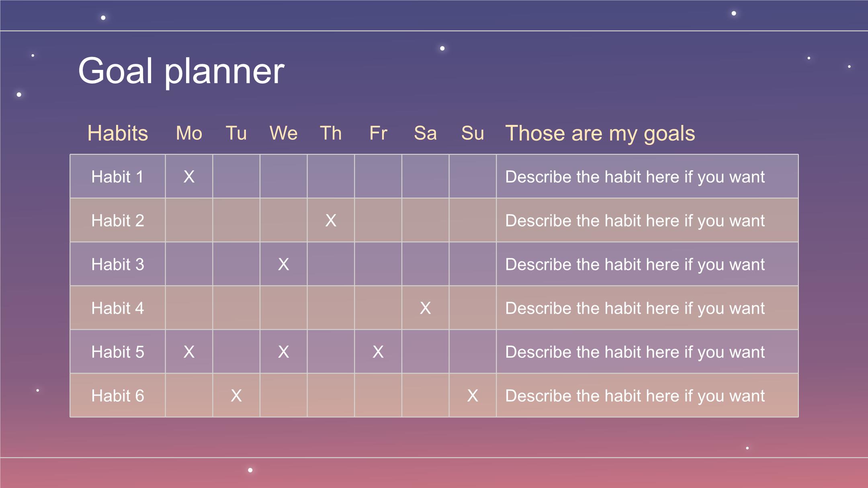Select the Th day header
Viewport: 868px width, 488px height.
point(331,133)
